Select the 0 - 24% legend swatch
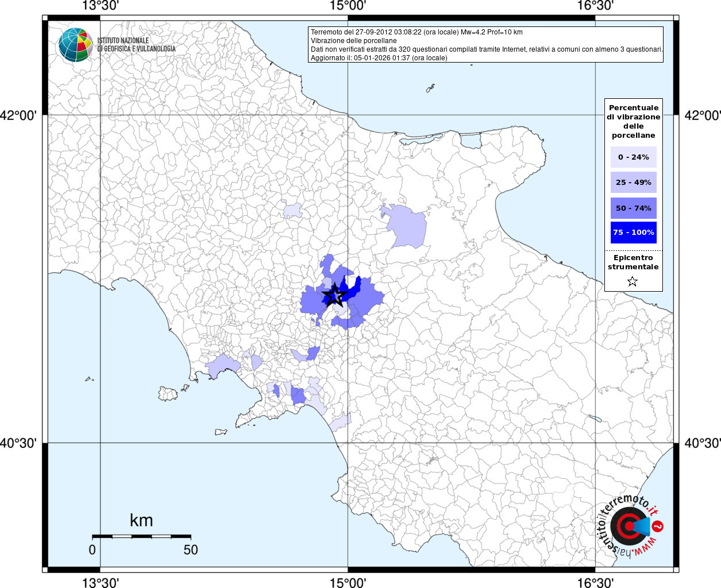 [633, 157]
